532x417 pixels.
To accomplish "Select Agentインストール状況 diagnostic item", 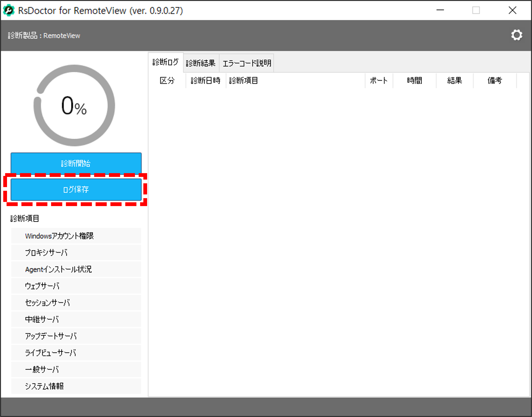I will [x=76, y=269].
